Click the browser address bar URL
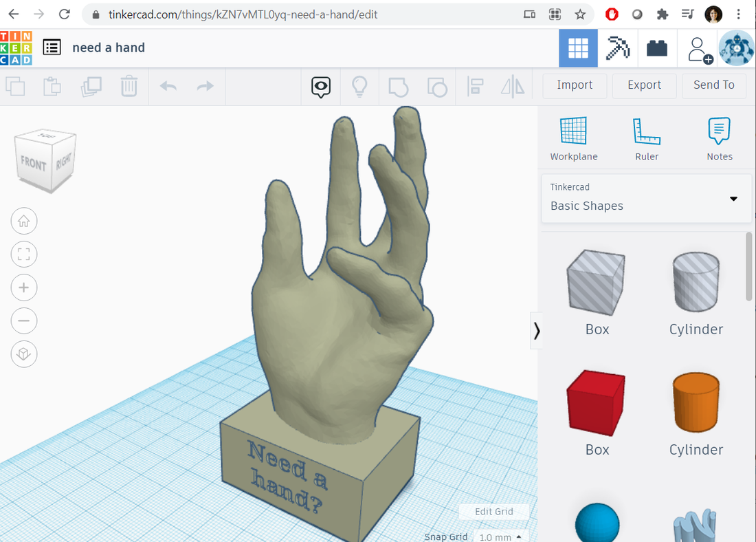The height and width of the screenshot is (542, 756). 243,14
